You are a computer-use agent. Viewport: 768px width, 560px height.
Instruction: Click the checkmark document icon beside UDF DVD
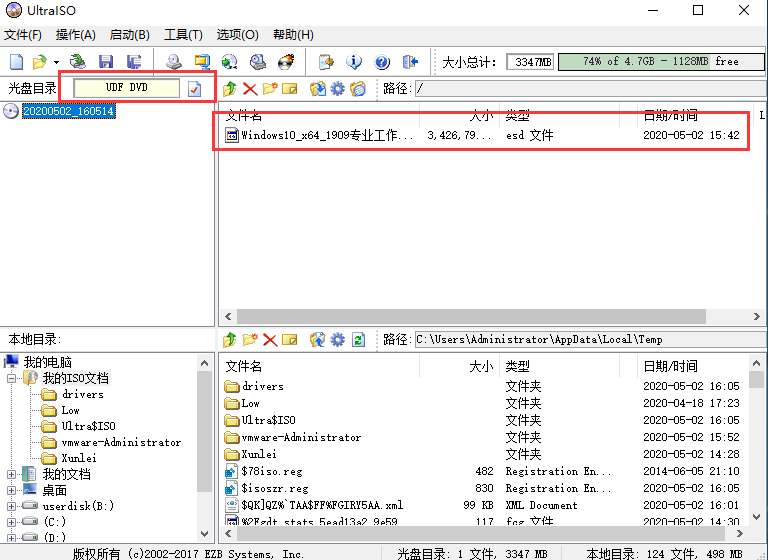[194, 89]
